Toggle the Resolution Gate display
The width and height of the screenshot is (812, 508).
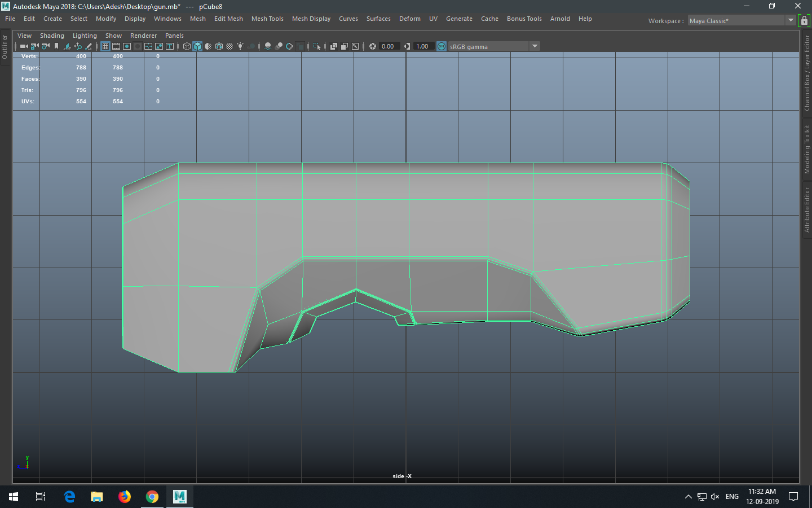click(127, 46)
